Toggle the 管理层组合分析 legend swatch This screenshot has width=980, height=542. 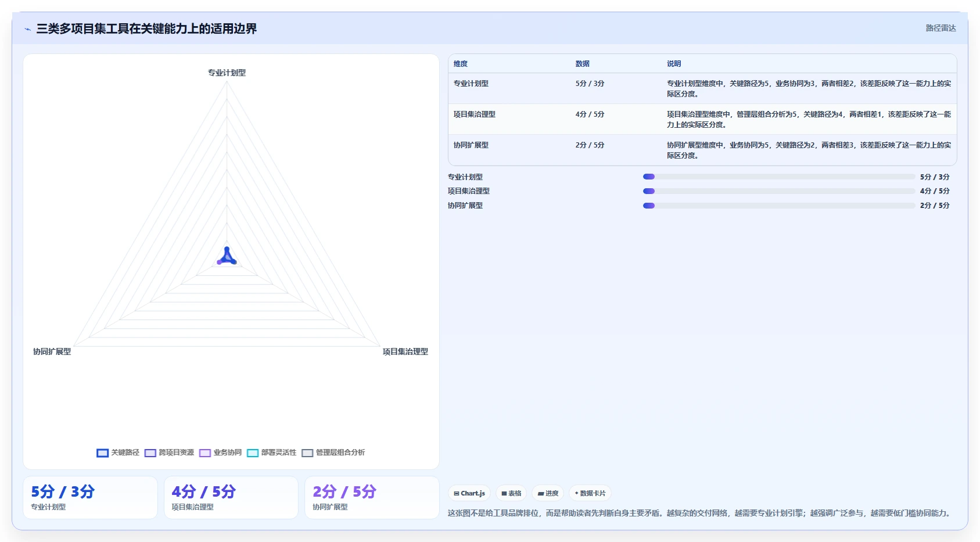(307, 453)
